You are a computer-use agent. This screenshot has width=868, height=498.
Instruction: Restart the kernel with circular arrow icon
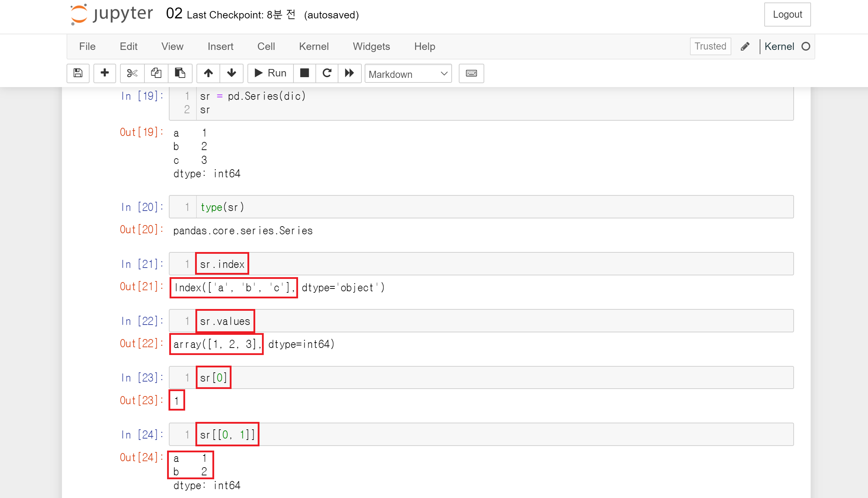pyautogui.click(x=327, y=73)
